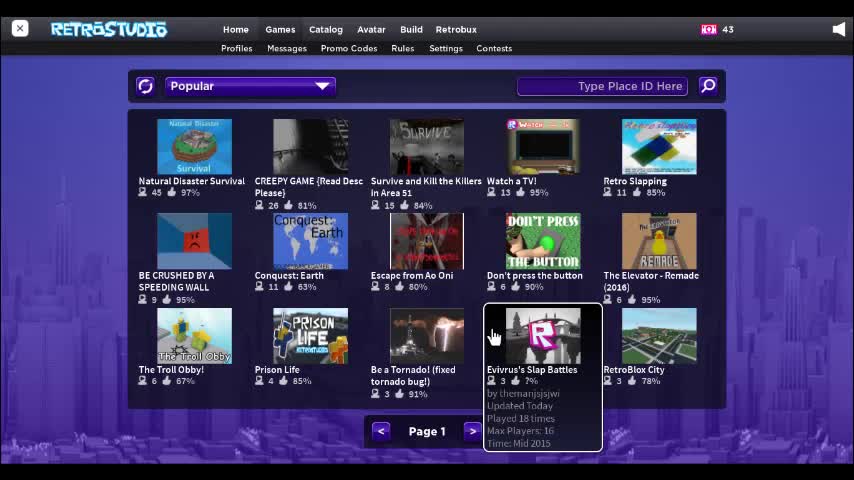
Task: Click the Escape from Ao Oni title
Action: pyautogui.click(x=412, y=276)
